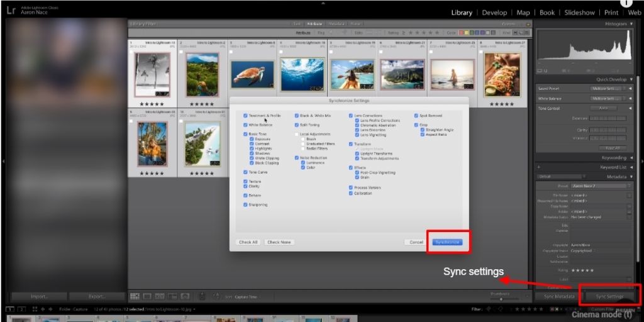644x322 pixels.
Task: Collapse the top panel arrow
Action: coord(323,3)
